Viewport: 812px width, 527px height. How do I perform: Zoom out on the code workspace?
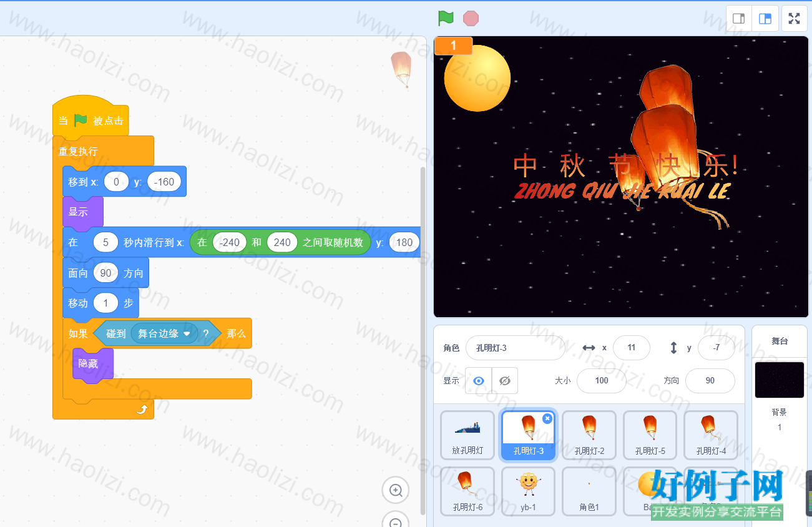[396, 522]
